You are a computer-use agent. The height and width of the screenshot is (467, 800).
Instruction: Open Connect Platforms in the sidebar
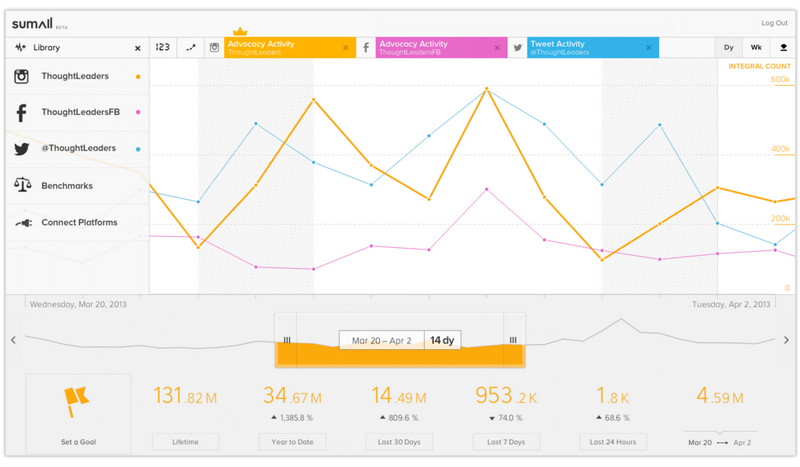[78, 223]
